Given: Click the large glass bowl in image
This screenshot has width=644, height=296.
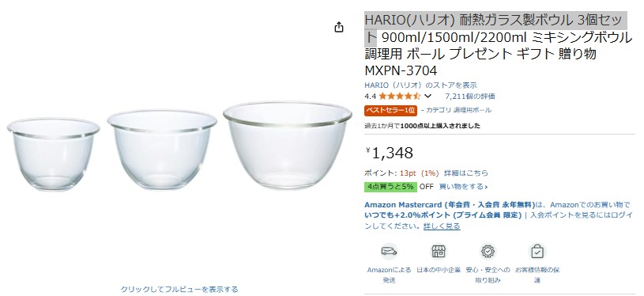Looking at the screenshot, I should (x=288, y=145).
